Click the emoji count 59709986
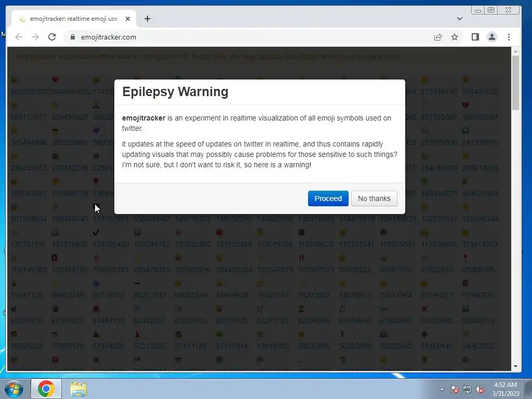 point(437,321)
